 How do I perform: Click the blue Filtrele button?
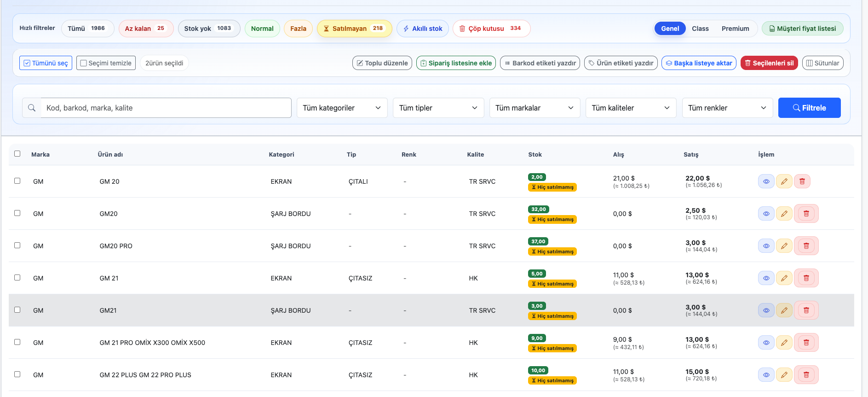[x=809, y=108]
